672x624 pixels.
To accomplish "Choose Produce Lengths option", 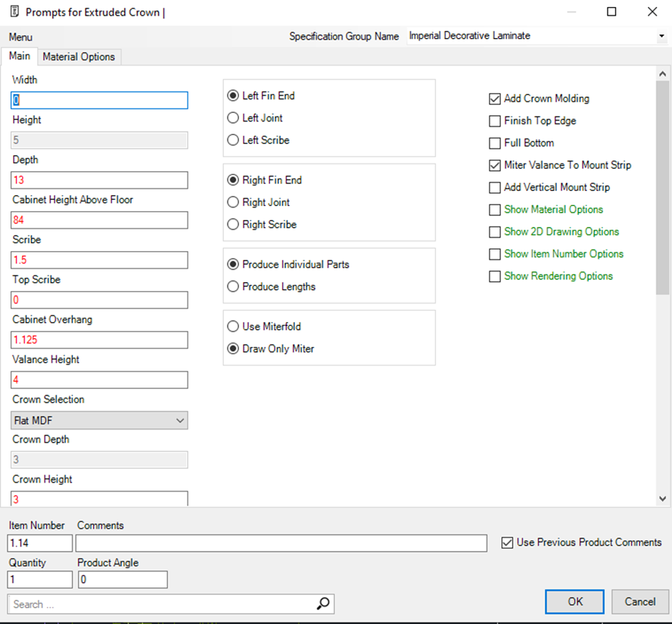I will tap(233, 286).
